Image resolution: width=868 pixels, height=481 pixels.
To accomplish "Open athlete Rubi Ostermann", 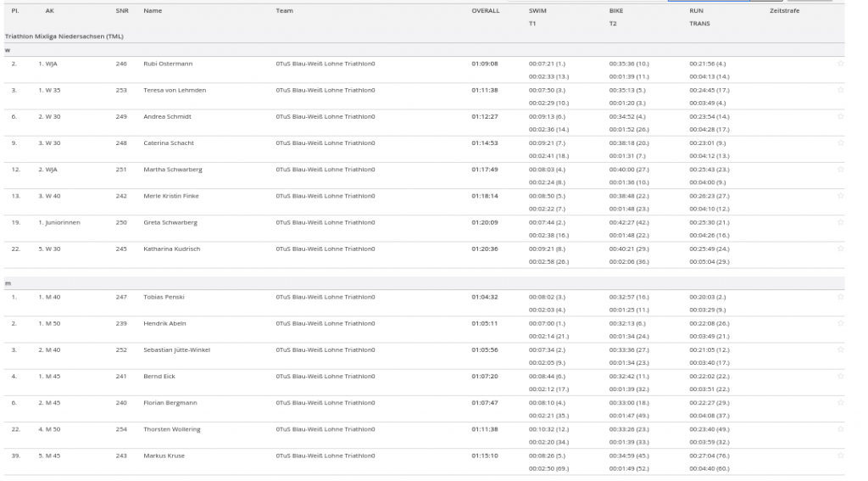I will tap(168, 64).
